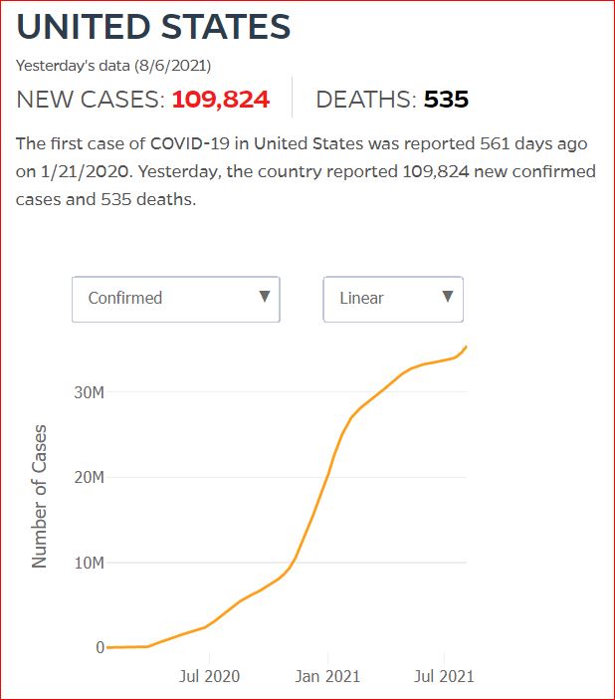
Task: Click the Jul 2020 axis label
Action: (x=209, y=676)
